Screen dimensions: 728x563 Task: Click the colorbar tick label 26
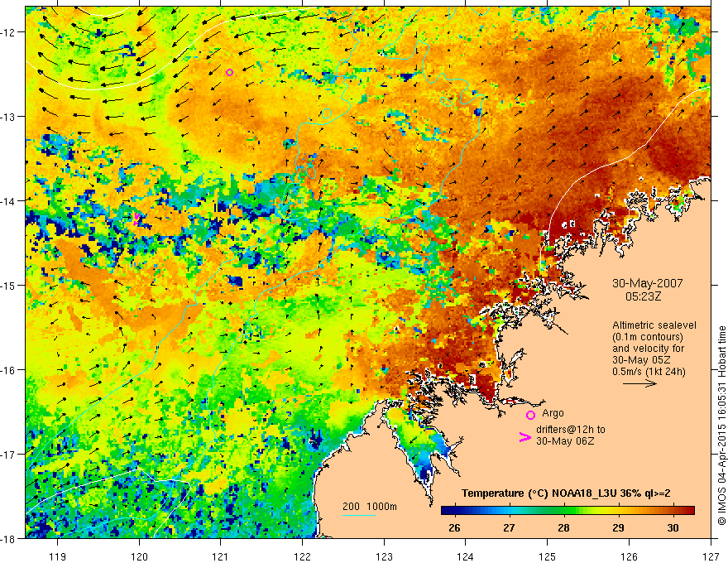point(454,527)
